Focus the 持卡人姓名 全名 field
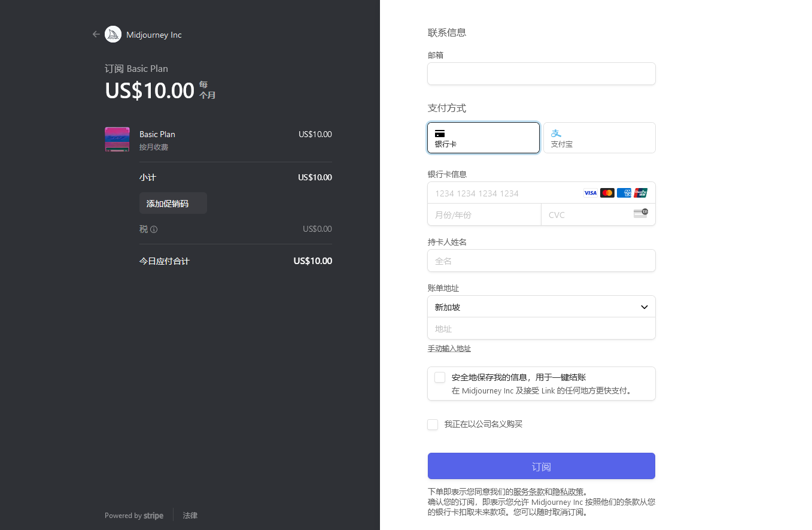 click(x=542, y=261)
